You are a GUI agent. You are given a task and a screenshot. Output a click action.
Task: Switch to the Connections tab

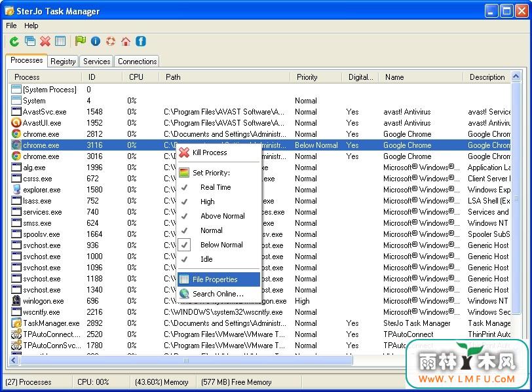(x=137, y=62)
